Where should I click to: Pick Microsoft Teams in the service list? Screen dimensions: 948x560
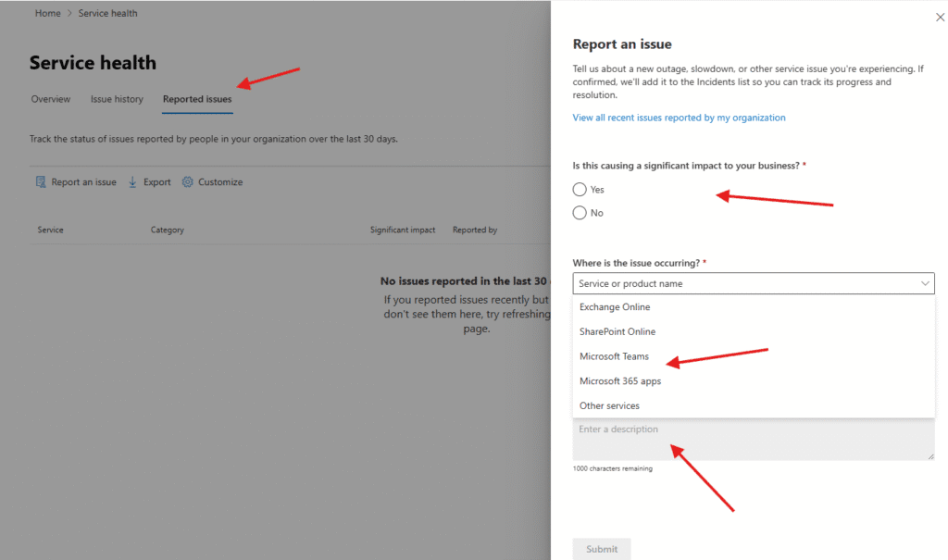(x=614, y=356)
